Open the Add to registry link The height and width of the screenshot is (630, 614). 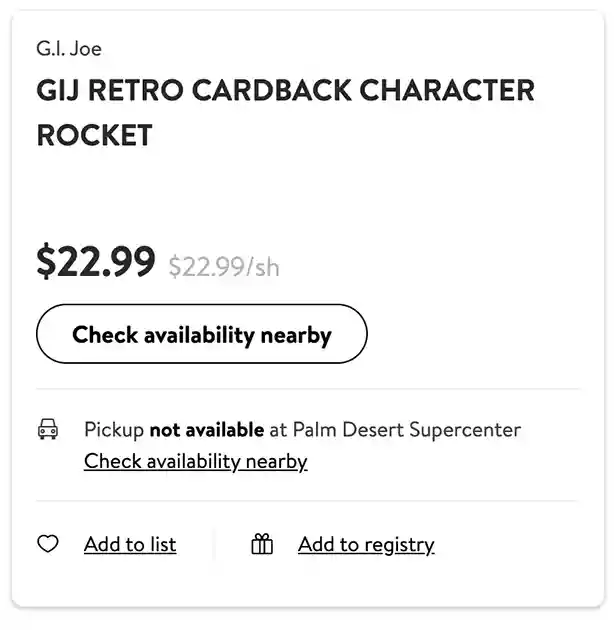coord(366,544)
